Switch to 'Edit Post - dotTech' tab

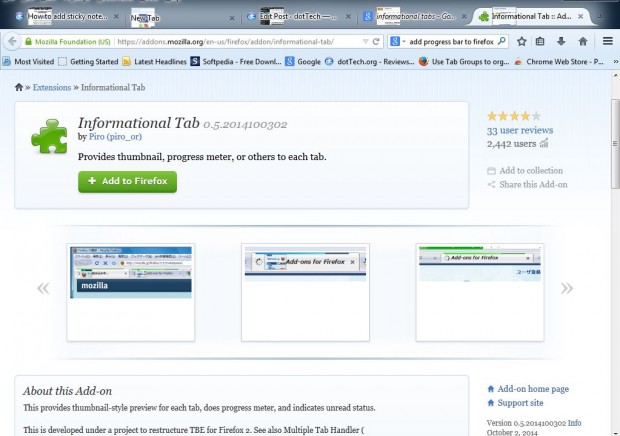[299, 17]
